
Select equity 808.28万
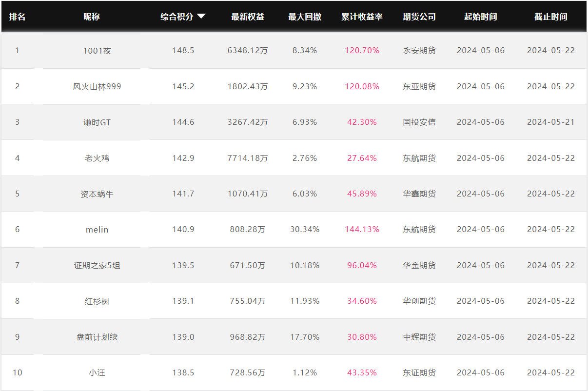(x=248, y=229)
